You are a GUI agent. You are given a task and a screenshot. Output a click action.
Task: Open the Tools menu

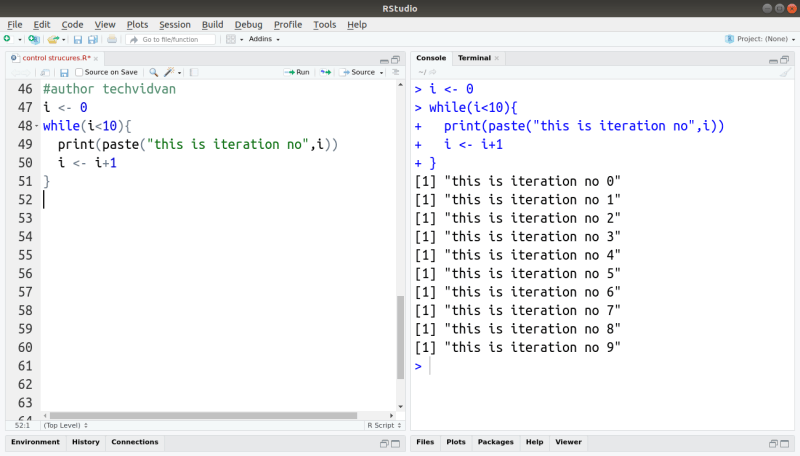324,24
